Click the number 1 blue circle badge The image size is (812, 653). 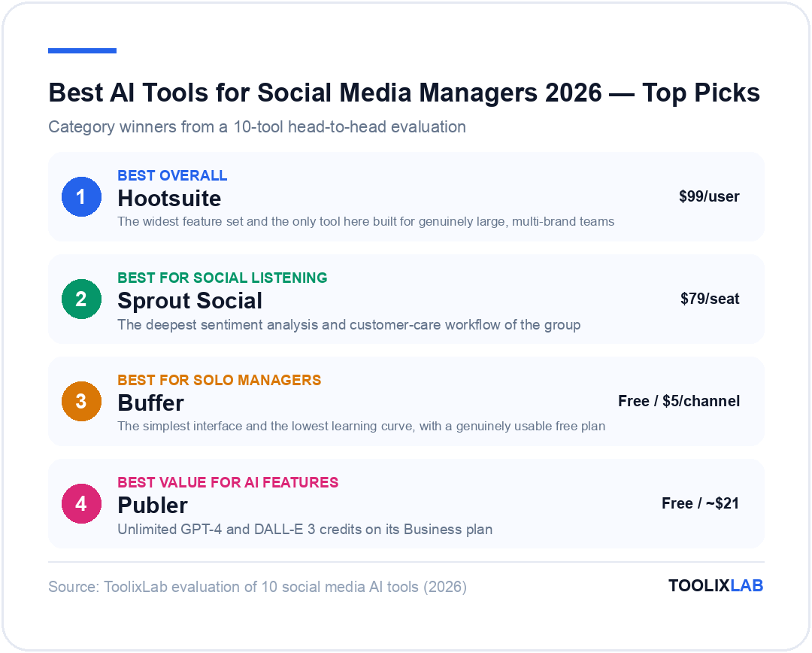(x=81, y=196)
